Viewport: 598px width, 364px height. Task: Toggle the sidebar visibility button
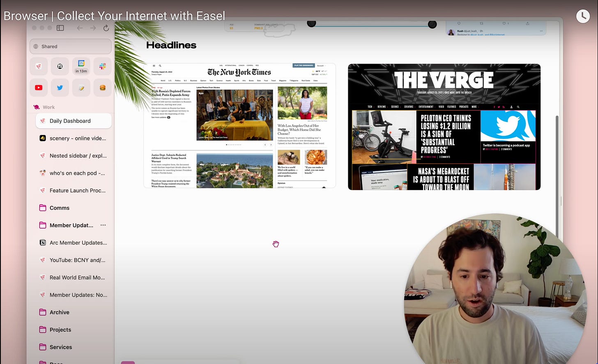tap(60, 28)
